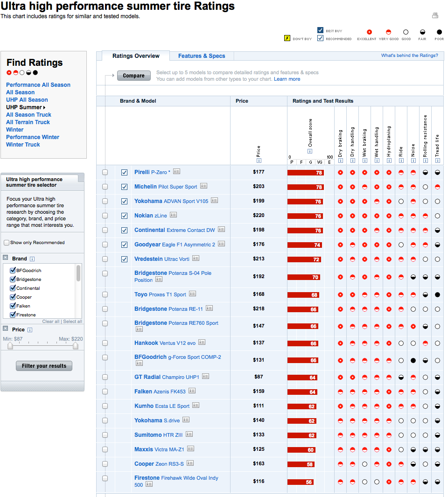Tick compare checkbox for Toyo Proxes T1 Sport

tap(105, 294)
